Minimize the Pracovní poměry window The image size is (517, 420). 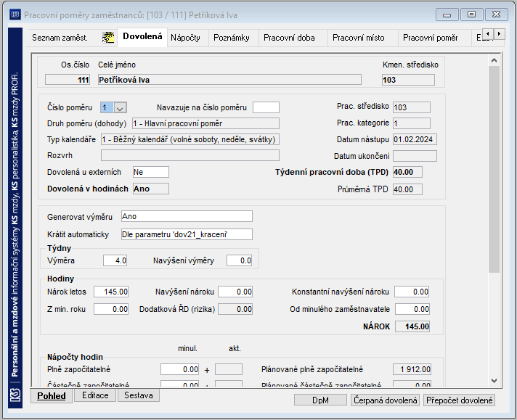point(447,15)
